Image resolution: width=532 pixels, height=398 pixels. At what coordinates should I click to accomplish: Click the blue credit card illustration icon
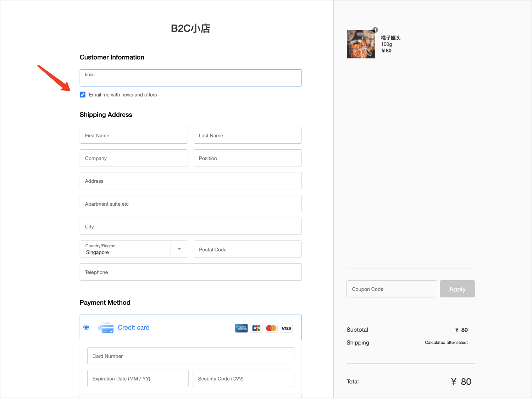[x=106, y=327]
